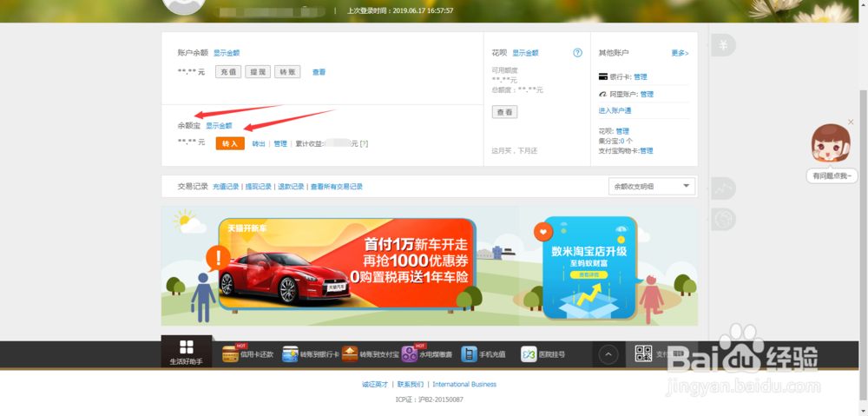The width and height of the screenshot is (868, 416).
Task: Click the 交易记录 label
Action: tap(193, 187)
